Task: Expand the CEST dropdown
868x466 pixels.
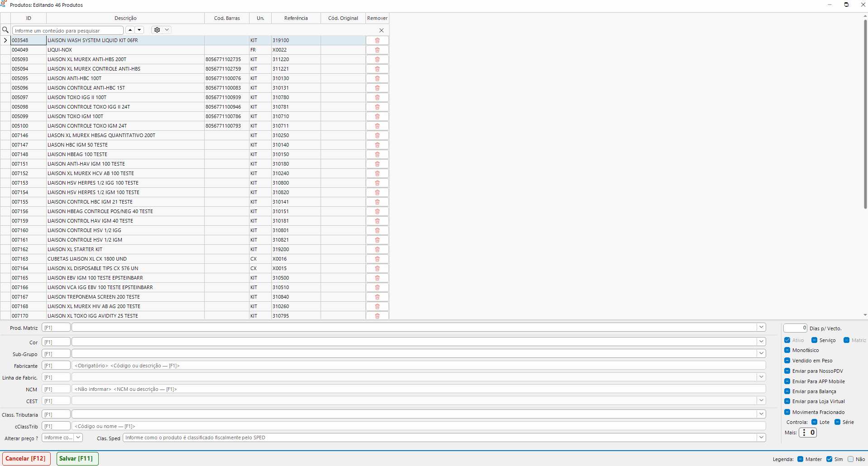Action: 761,400
